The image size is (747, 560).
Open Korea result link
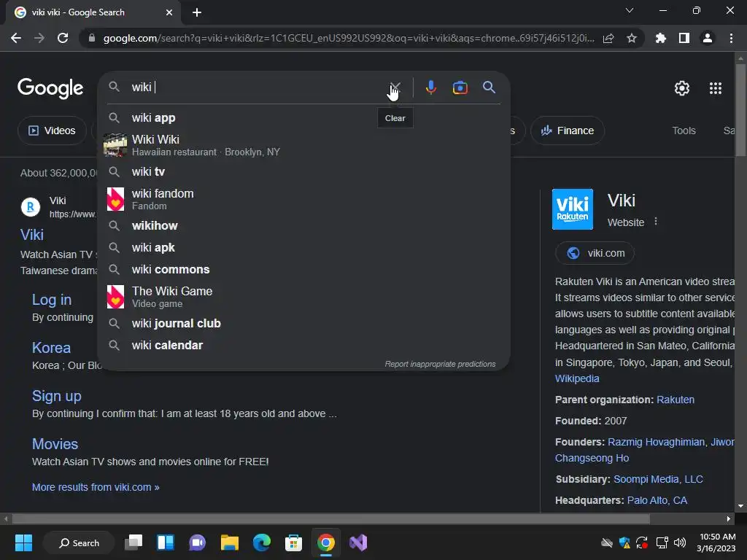coord(51,348)
